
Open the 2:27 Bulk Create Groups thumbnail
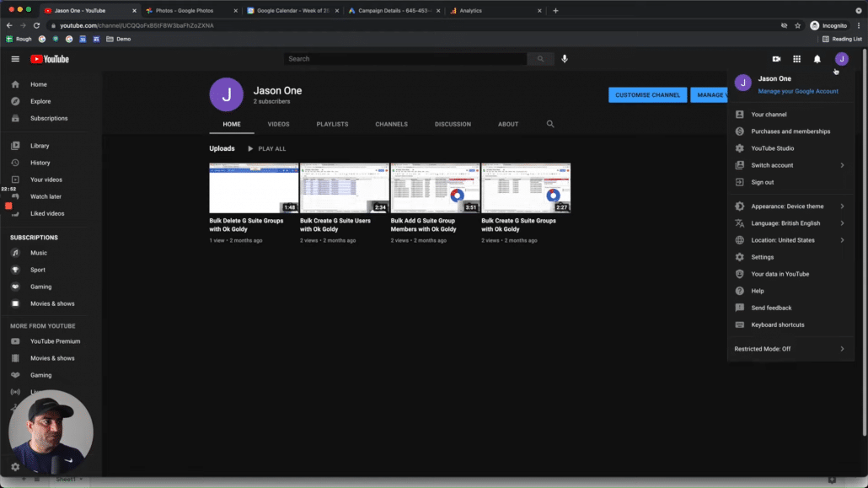[526, 188]
